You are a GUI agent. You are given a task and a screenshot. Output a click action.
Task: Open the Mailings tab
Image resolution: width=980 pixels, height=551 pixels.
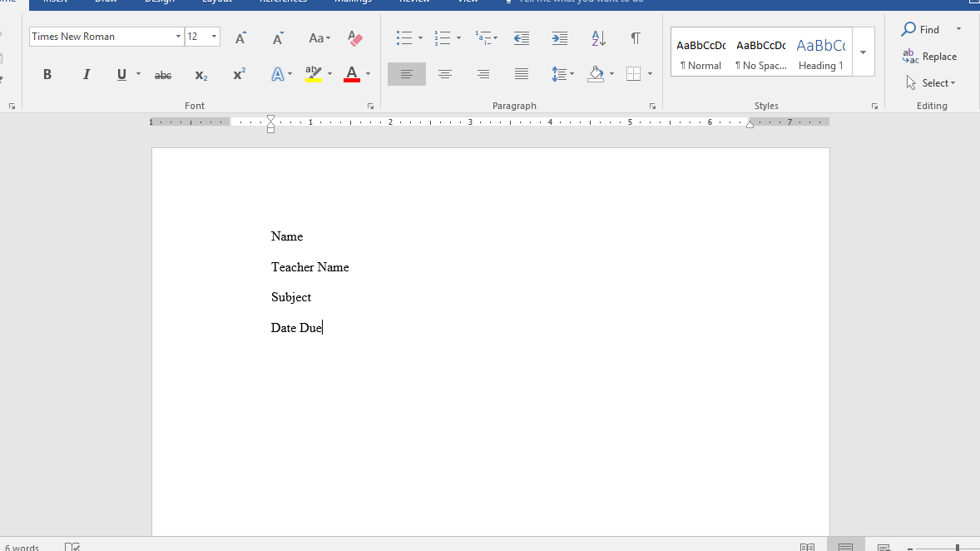(353, 2)
